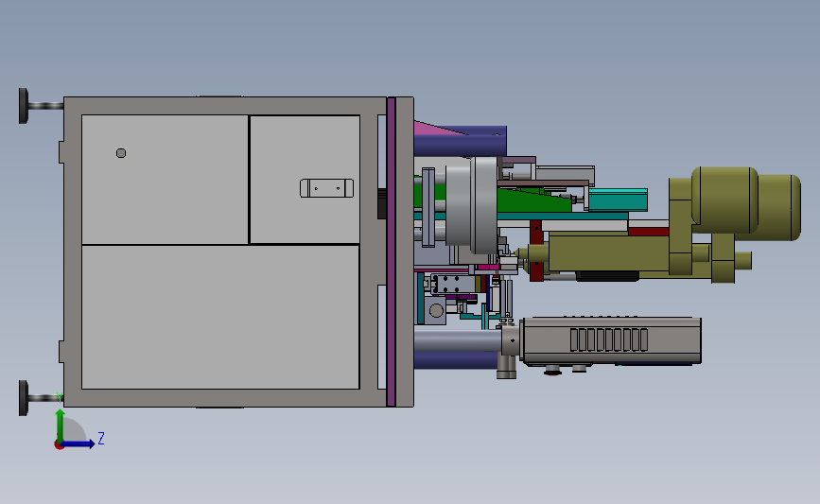The image size is (820, 504).
Task: Select the door handle on upper-right panel
Action: tap(326, 188)
